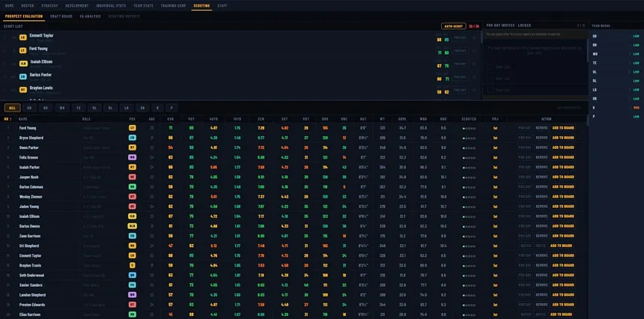Click the X icon beside Ford Young in scout list
Screen dimensions: 644x319
coord(473,51)
